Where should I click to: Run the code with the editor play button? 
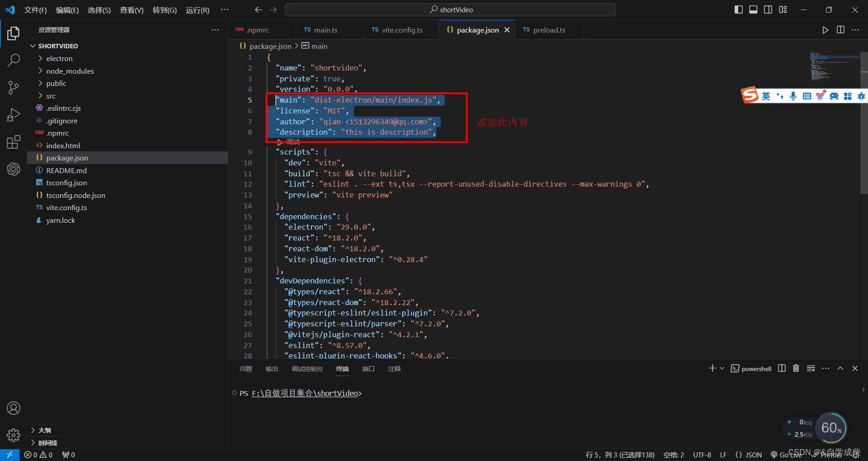[825, 30]
